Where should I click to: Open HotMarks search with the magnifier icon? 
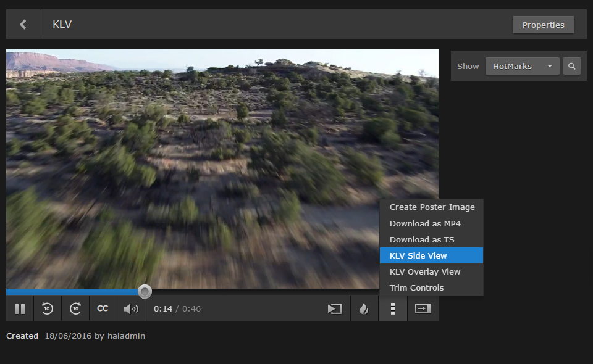point(571,66)
